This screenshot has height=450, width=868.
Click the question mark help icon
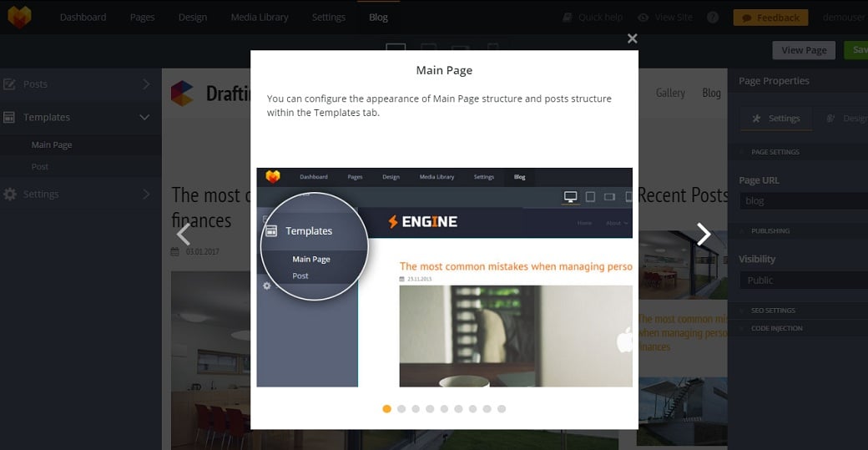[x=712, y=18]
